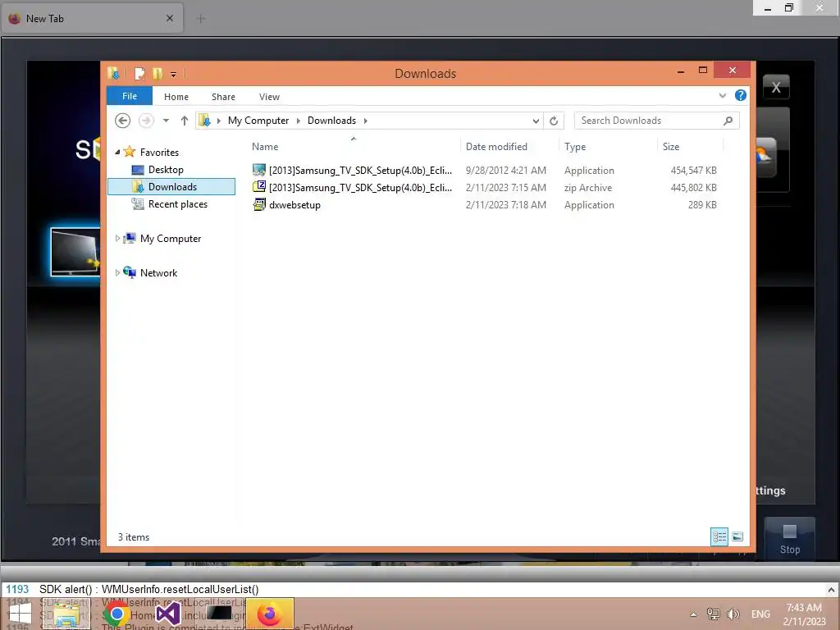The height and width of the screenshot is (630, 840).
Task: Click the TV thumbnail in the emulator window
Action: click(x=75, y=252)
